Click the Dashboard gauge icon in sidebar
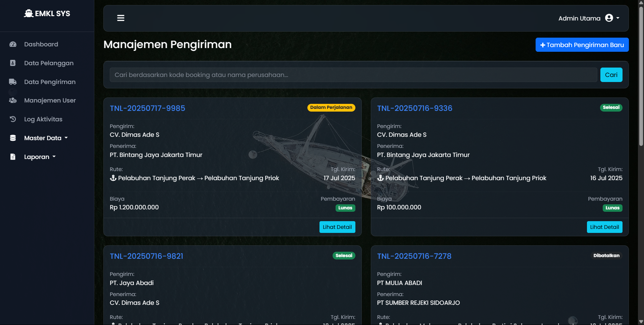Viewport: 644px width, 325px height. pyautogui.click(x=13, y=44)
